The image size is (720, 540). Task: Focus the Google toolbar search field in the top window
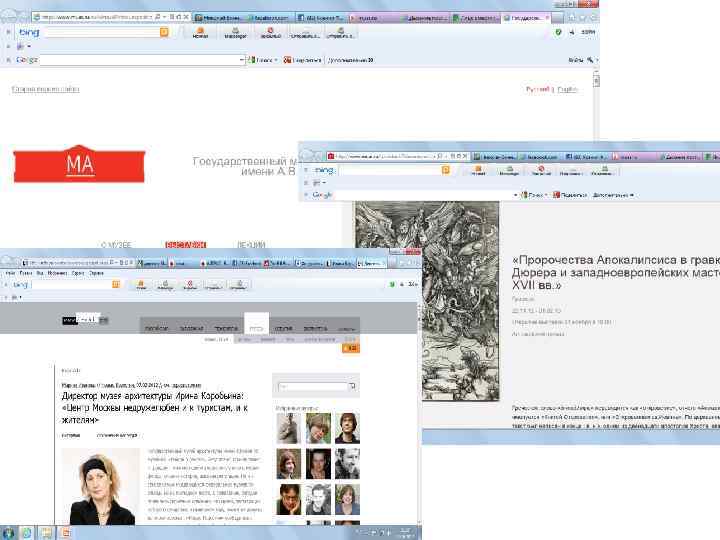pyautogui.click(x=139, y=60)
